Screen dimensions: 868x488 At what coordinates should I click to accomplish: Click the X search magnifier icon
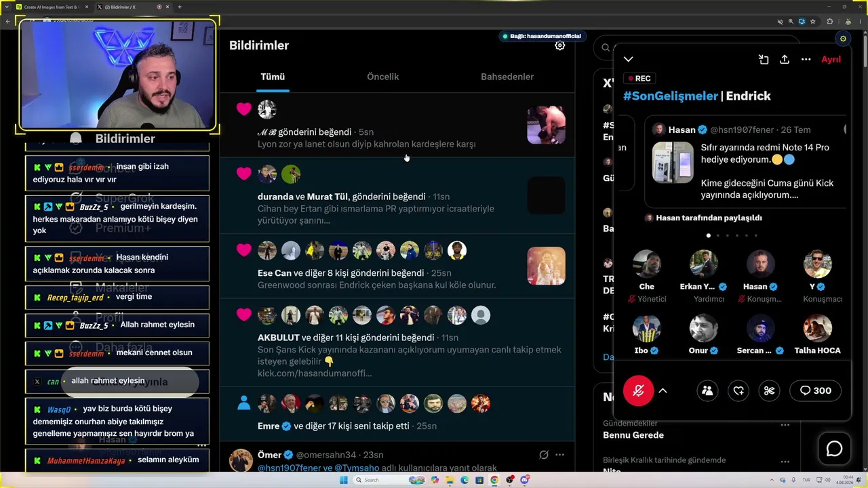point(606,47)
